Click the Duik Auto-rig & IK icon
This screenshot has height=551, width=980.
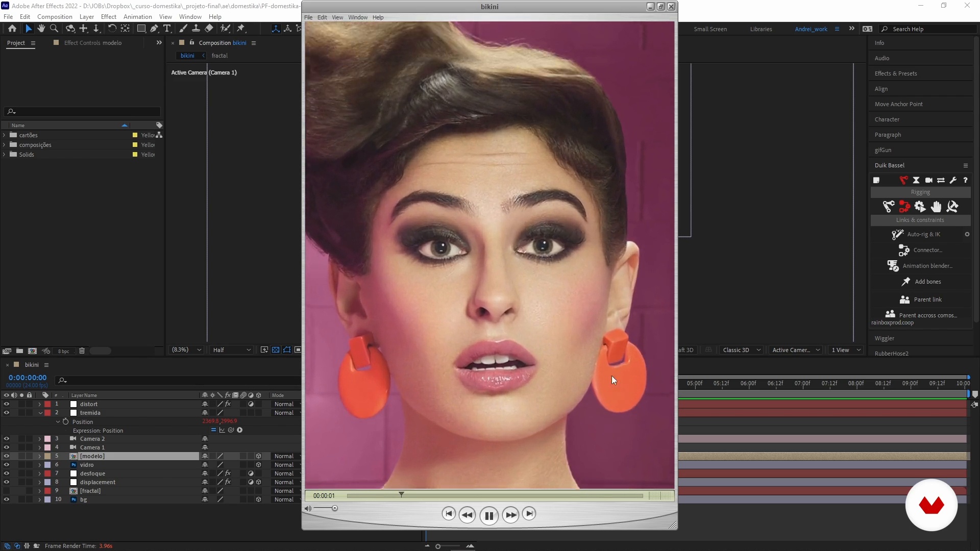pos(897,234)
